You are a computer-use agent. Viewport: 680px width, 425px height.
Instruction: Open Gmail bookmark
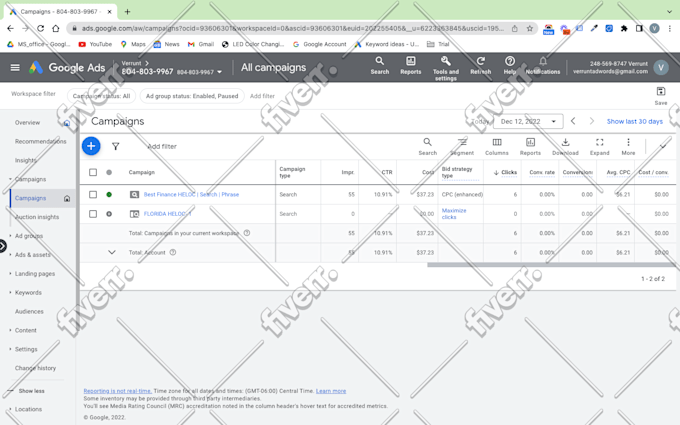tap(201, 44)
